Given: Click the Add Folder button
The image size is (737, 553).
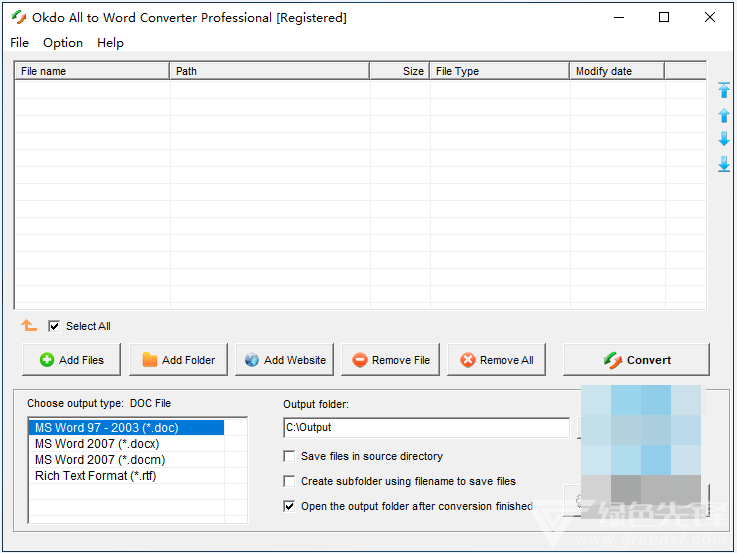Looking at the screenshot, I should [178, 360].
